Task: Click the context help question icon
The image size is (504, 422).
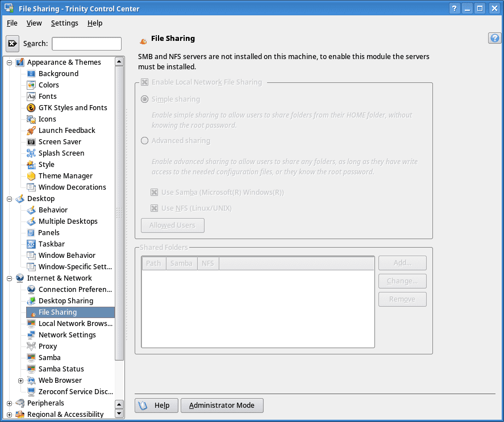Action: tap(495, 38)
